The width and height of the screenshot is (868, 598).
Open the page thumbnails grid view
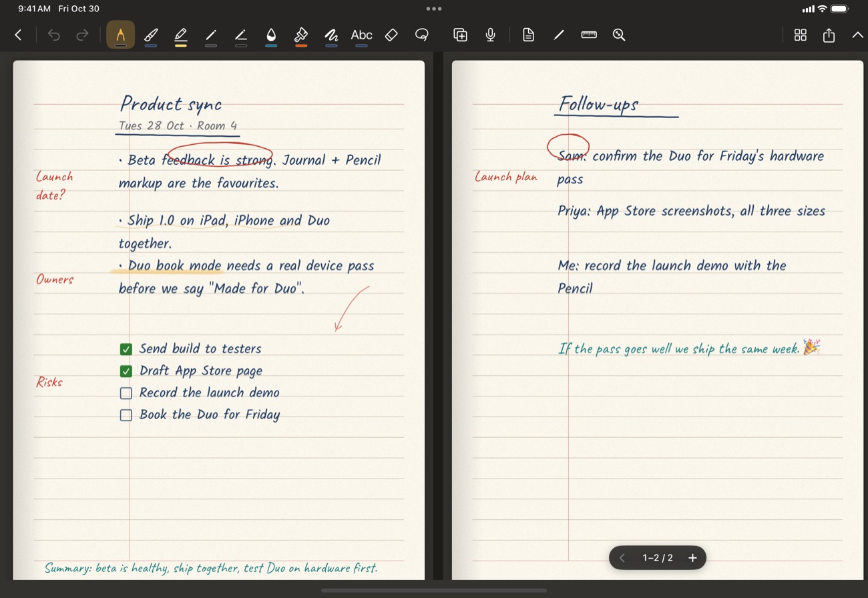pos(801,35)
